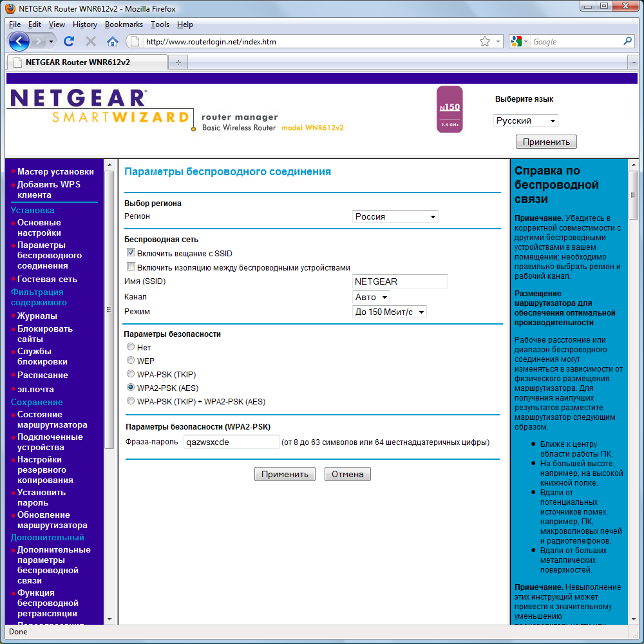The width and height of the screenshot is (644, 644).
Task: Open the Help menu
Action: [185, 24]
